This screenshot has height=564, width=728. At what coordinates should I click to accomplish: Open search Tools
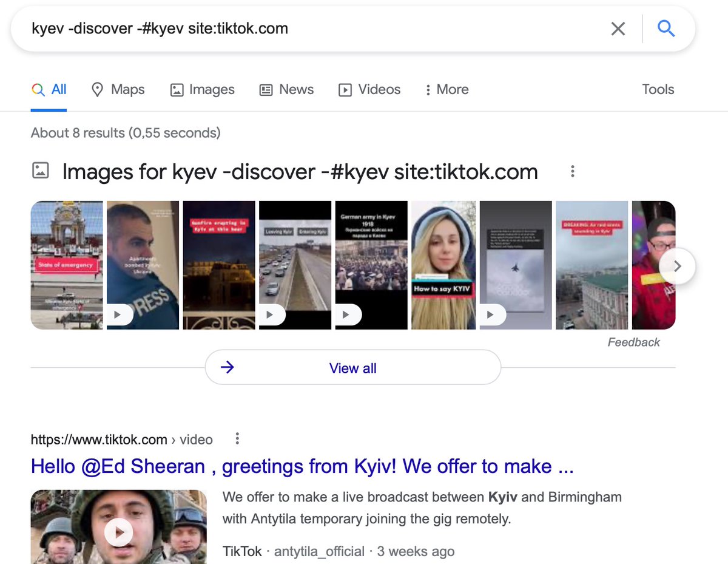point(658,90)
